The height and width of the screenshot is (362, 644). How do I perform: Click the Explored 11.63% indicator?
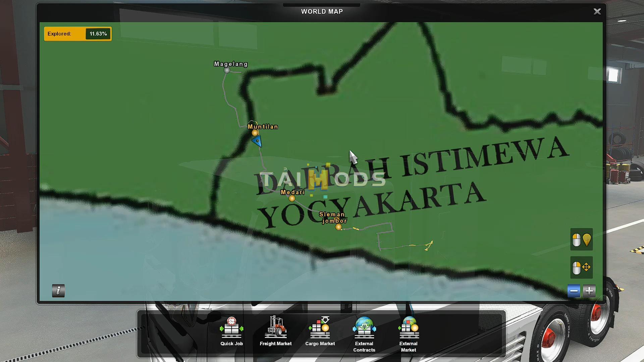(x=78, y=34)
